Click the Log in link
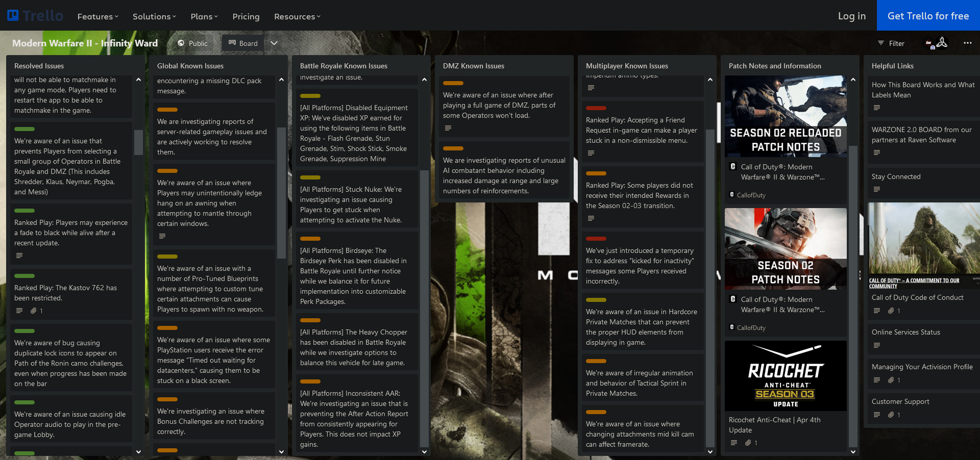The image size is (980, 460). pos(851,16)
